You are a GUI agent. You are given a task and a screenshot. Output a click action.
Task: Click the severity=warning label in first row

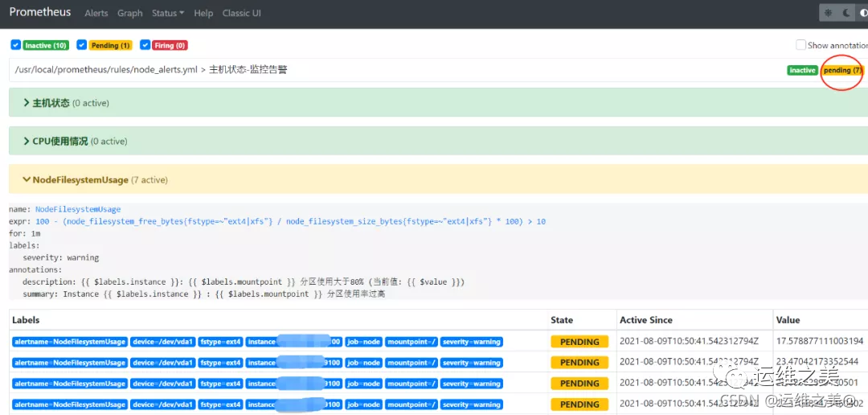472,342
